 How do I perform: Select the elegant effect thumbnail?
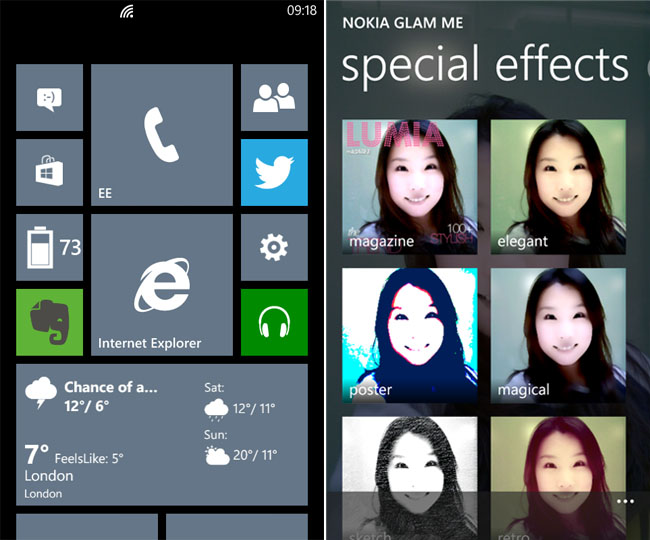[558, 187]
